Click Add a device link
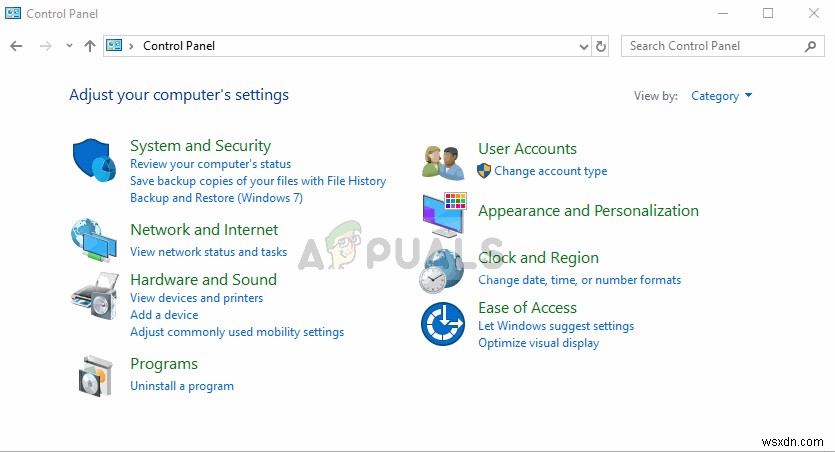The image size is (835, 452). [164, 315]
